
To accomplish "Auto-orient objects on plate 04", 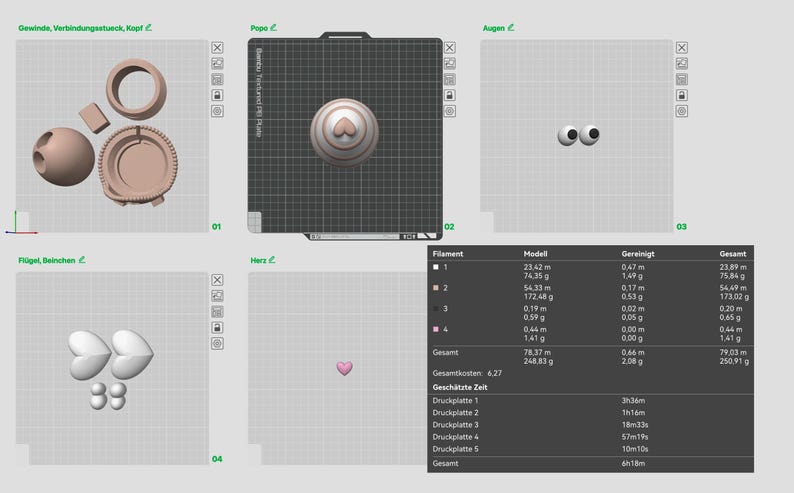I will (217, 296).
